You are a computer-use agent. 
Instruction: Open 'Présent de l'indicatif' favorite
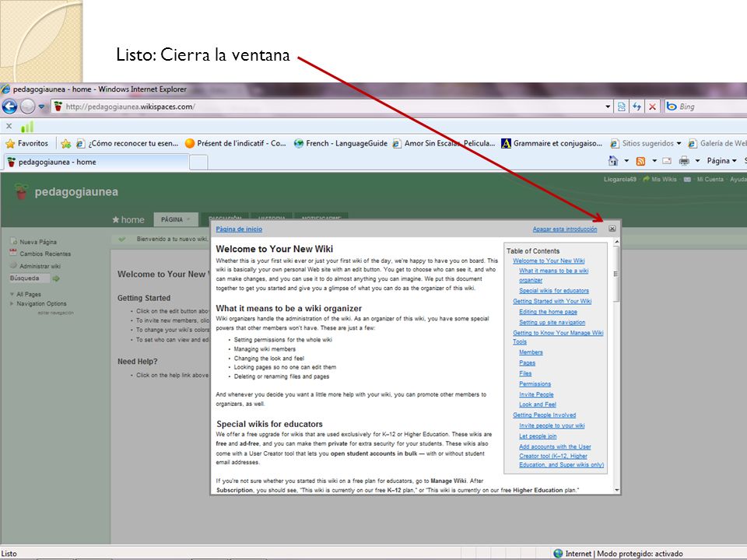[x=236, y=143]
